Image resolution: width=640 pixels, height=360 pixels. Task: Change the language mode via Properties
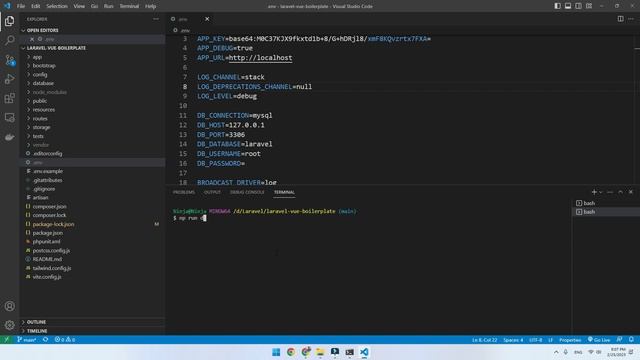(x=570, y=340)
